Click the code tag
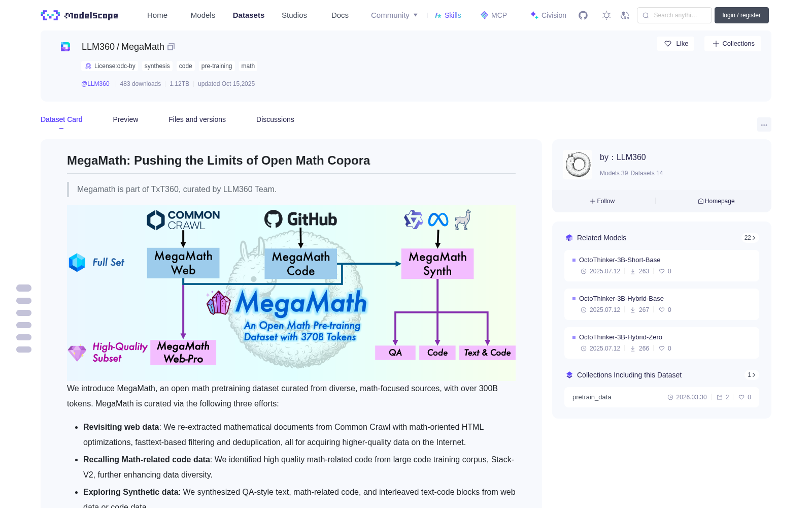This screenshot has width=812, height=508. (186, 66)
